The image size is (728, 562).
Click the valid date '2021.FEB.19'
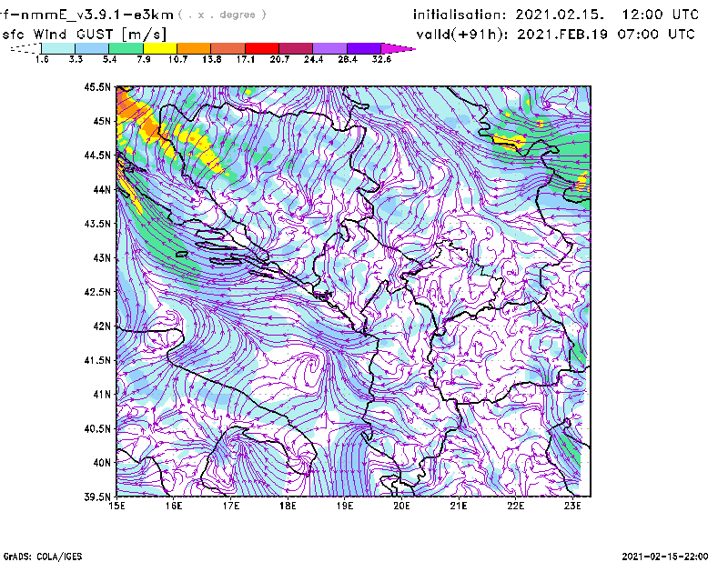562,35
